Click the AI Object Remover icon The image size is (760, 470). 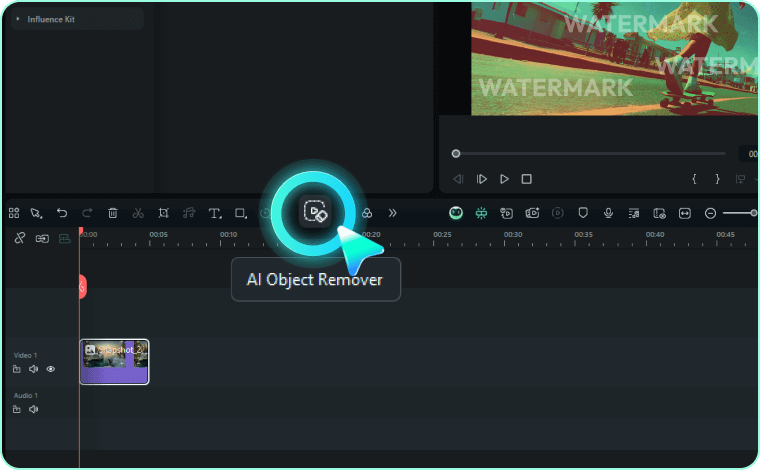[315, 213]
